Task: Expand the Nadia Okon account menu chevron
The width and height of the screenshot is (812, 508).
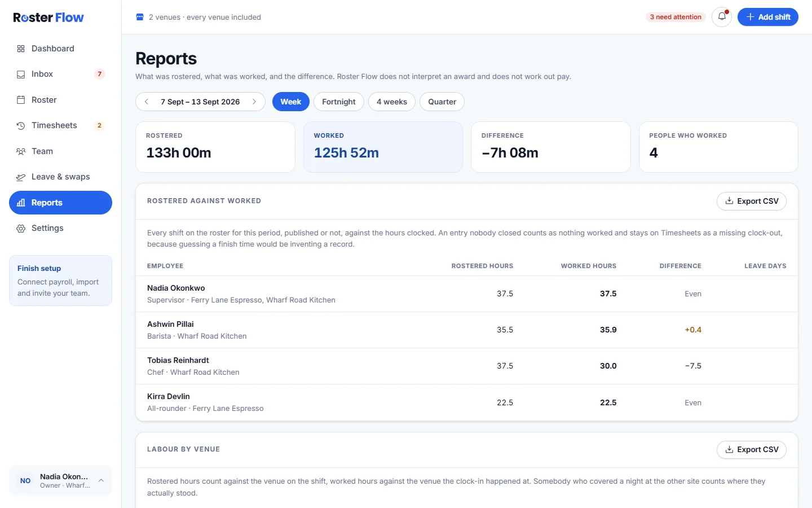Action: coord(101,480)
